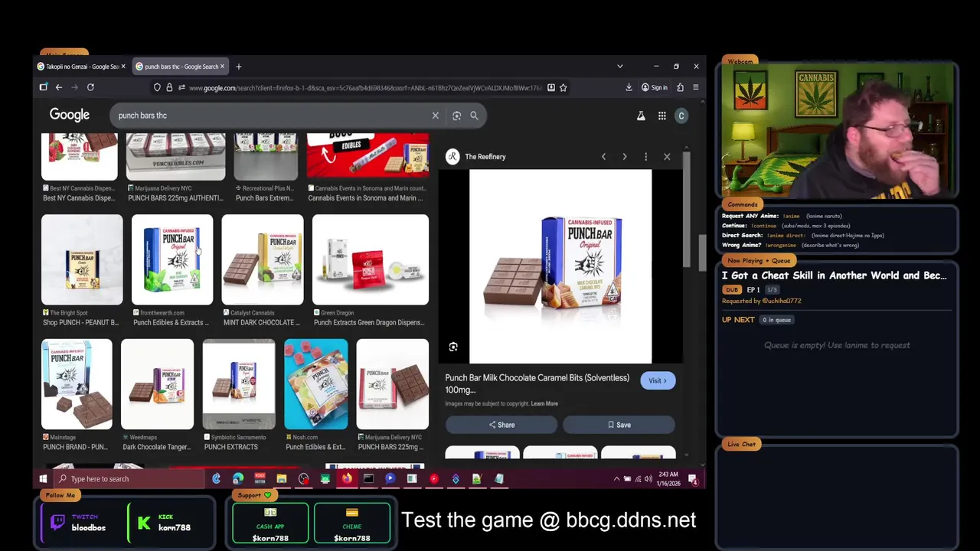This screenshot has width=980, height=551.
Task: Open The Bright Spot peanut butter thumbnail
Action: [x=82, y=259]
